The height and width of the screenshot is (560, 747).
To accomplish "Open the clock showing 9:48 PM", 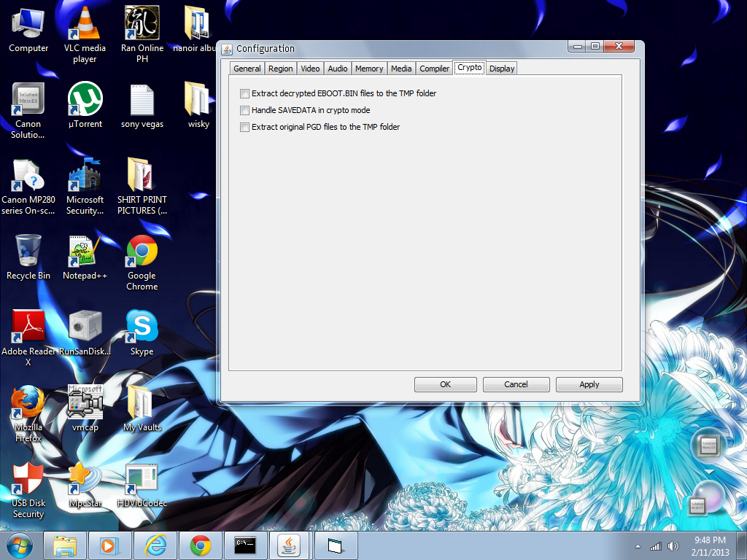I will 710,546.
